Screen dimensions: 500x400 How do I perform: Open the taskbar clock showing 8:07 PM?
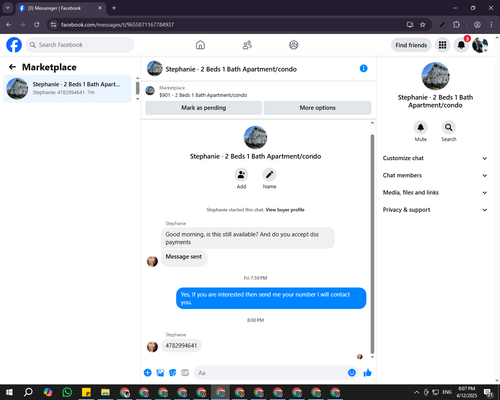[x=467, y=392]
